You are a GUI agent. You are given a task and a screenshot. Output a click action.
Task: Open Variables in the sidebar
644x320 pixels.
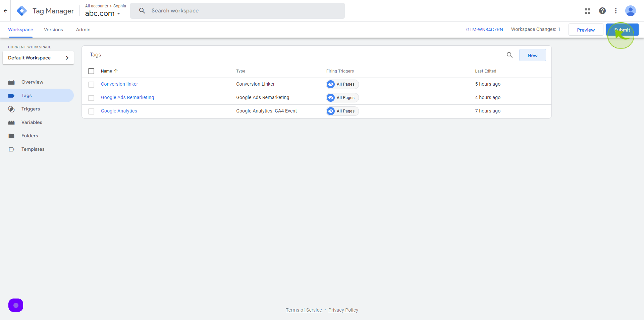click(37, 122)
